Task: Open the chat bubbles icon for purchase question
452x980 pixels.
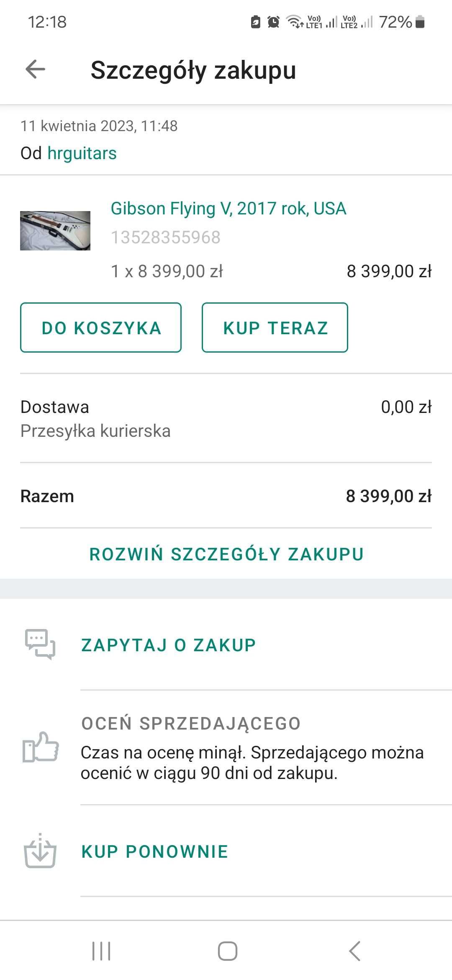Action: (40, 644)
